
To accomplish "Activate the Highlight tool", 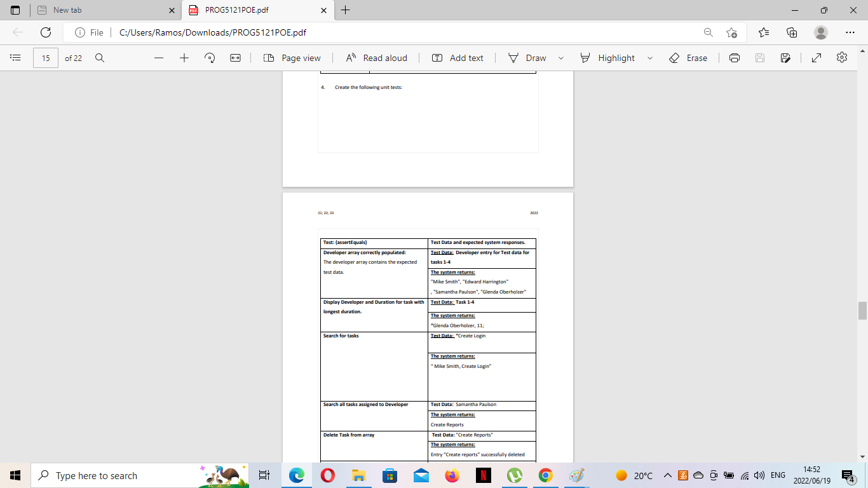I will pos(614,58).
